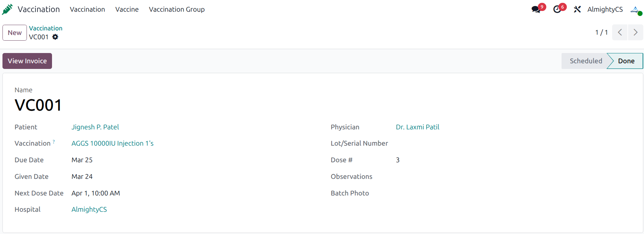The height and width of the screenshot is (234, 644).
Task: Open the conversations messages icon
Action: 536,10
